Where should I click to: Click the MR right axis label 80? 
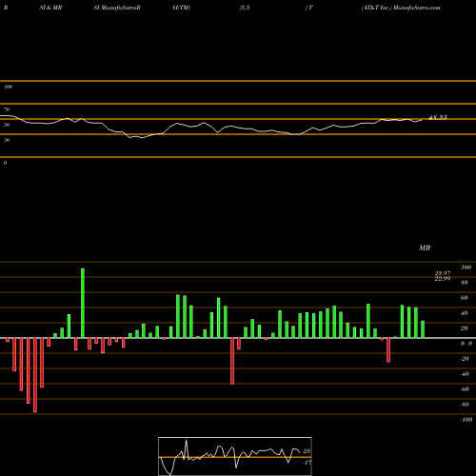click(x=465, y=283)
